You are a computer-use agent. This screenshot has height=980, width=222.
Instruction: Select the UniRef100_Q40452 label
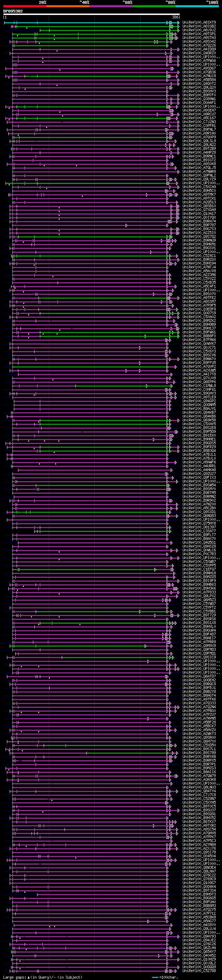(199, 955)
